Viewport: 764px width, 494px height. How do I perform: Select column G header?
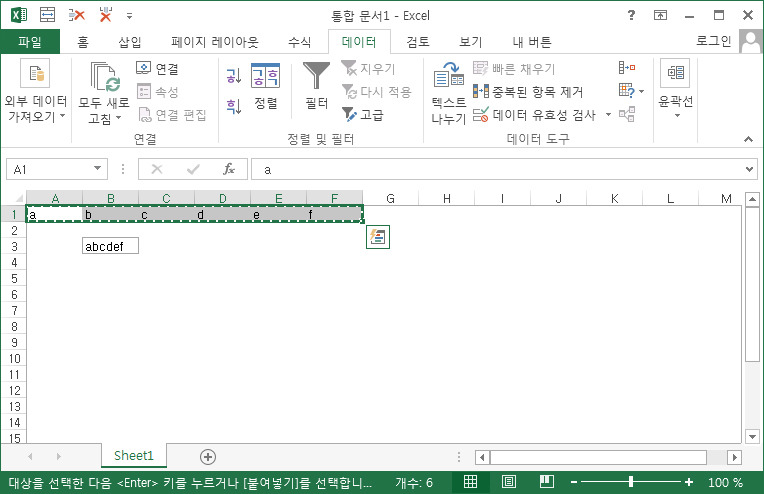pyautogui.click(x=390, y=198)
